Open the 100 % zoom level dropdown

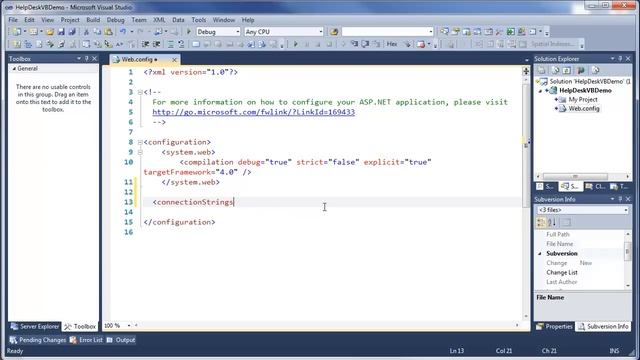point(129,326)
